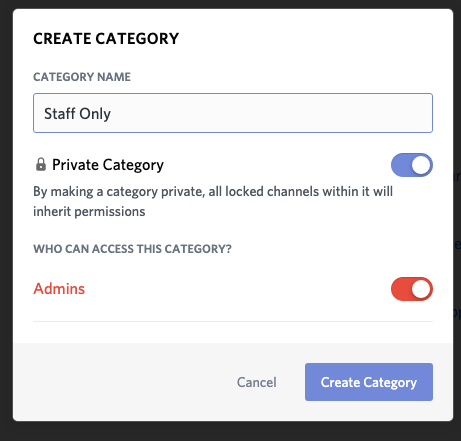Image resolution: width=461 pixels, height=441 pixels.
Task: Click the Create Category button
Action: [369, 382]
